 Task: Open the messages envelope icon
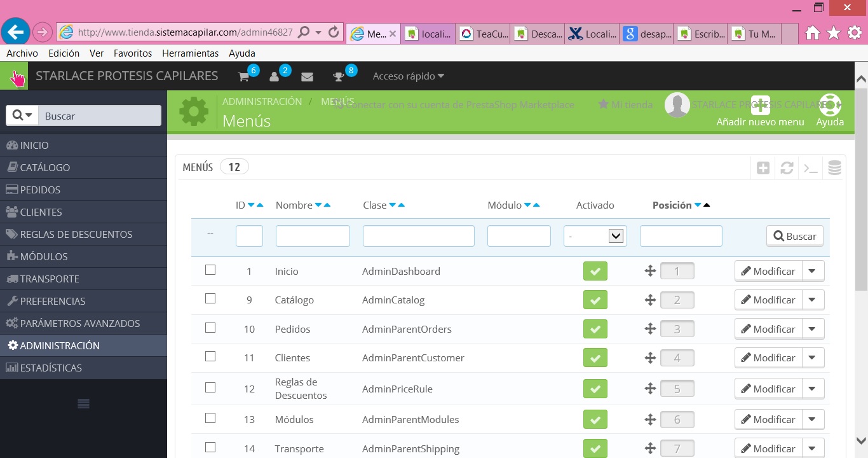[x=307, y=77]
